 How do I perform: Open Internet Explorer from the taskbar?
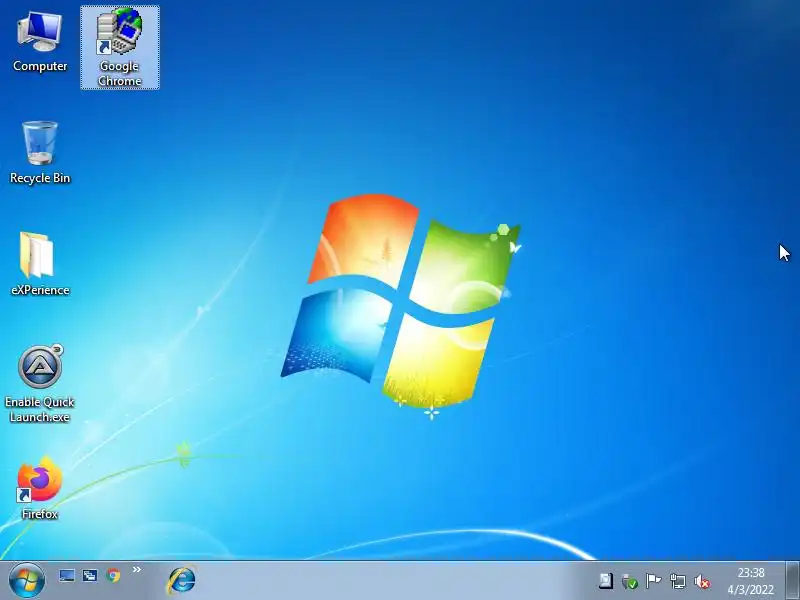(182, 581)
